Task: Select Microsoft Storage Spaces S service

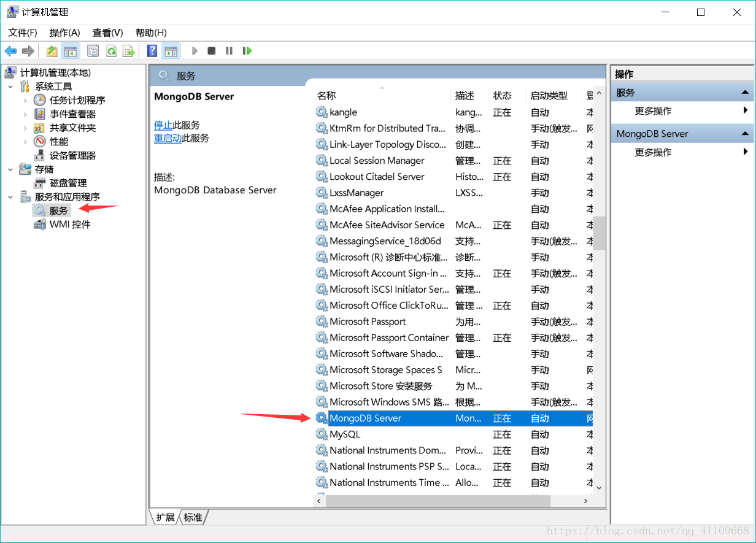Action: click(x=453, y=370)
